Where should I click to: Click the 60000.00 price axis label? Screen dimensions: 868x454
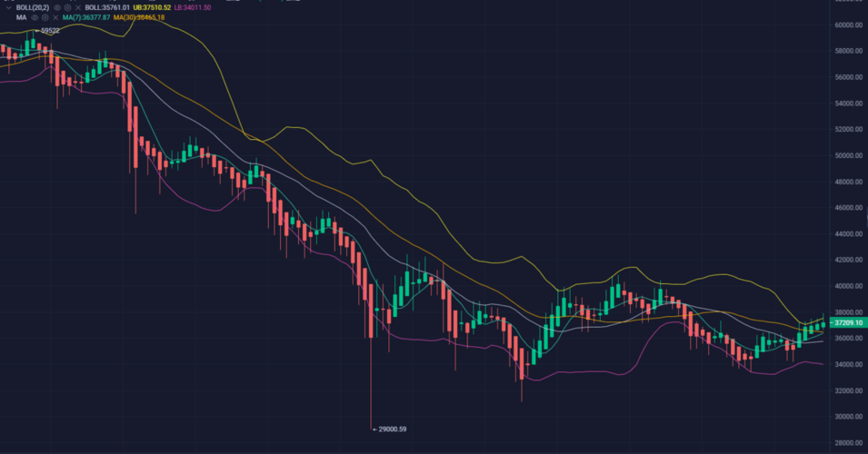pyautogui.click(x=847, y=25)
